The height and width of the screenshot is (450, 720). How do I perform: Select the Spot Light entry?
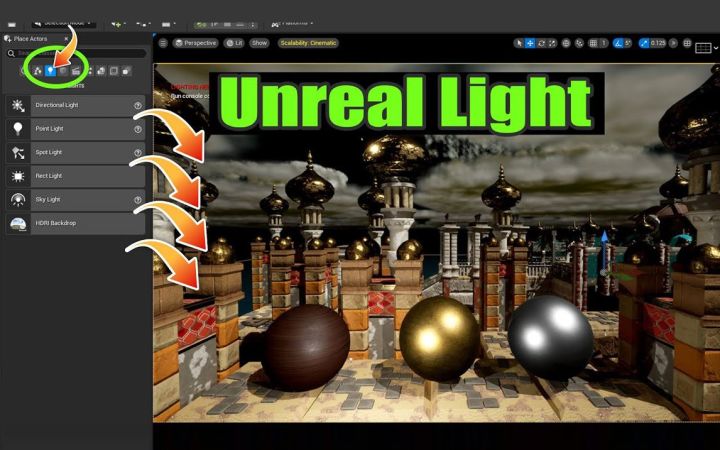coord(75,152)
